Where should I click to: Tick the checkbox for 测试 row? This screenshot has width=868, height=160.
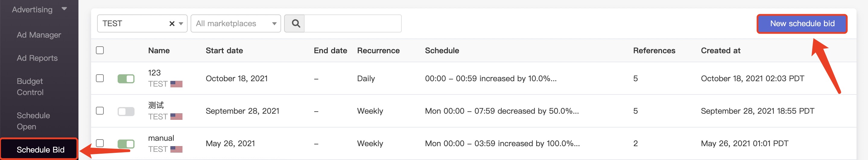(100, 111)
